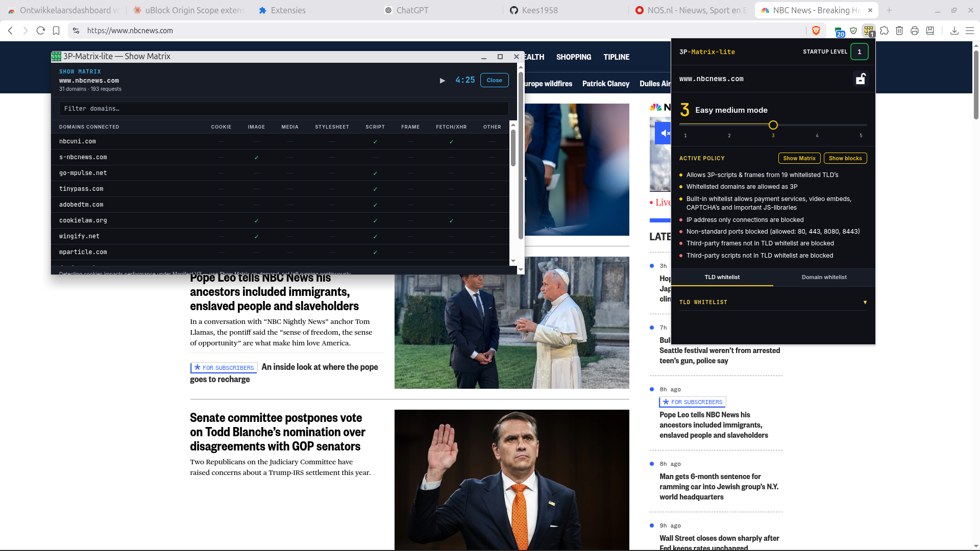
Task: Open the Pope Leo with anchor photo
Action: (512, 322)
